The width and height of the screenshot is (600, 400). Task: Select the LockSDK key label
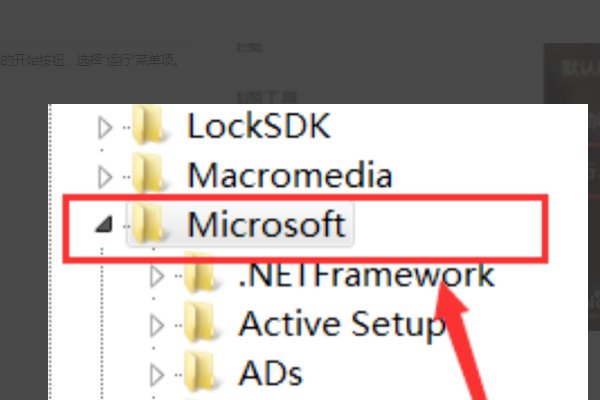(259, 126)
